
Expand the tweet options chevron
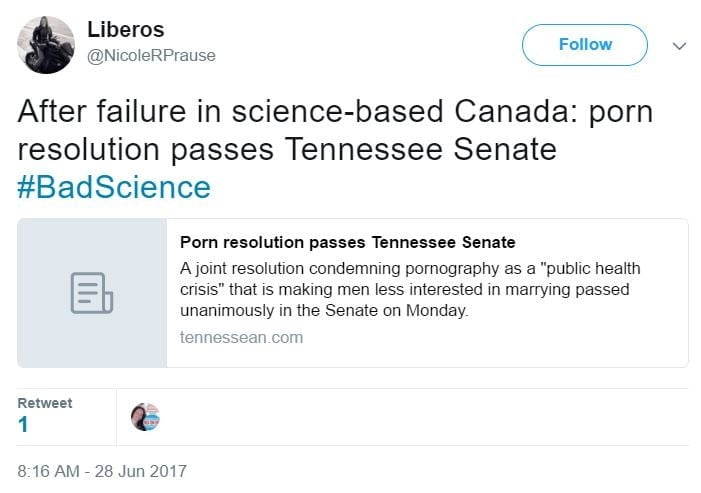coord(679,46)
